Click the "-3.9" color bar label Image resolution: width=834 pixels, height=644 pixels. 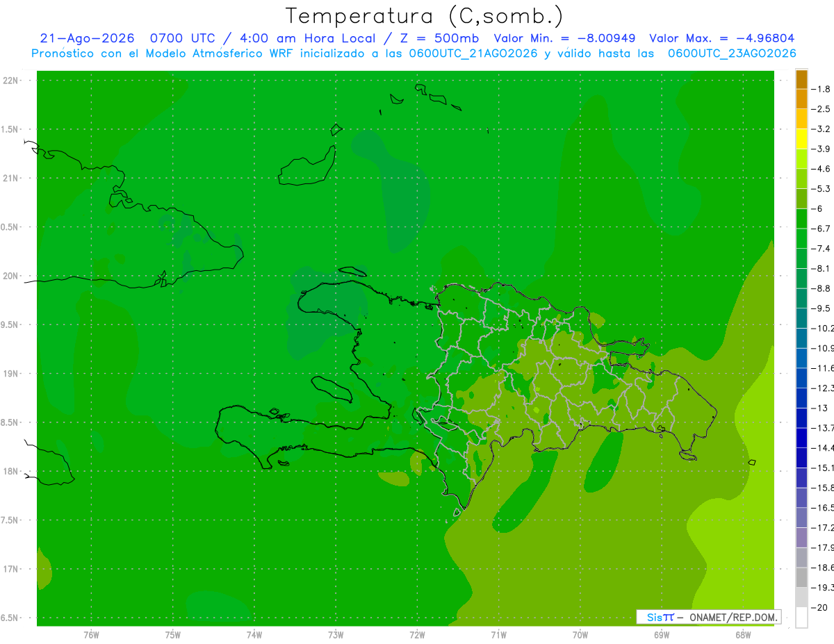click(x=821, y=149)
